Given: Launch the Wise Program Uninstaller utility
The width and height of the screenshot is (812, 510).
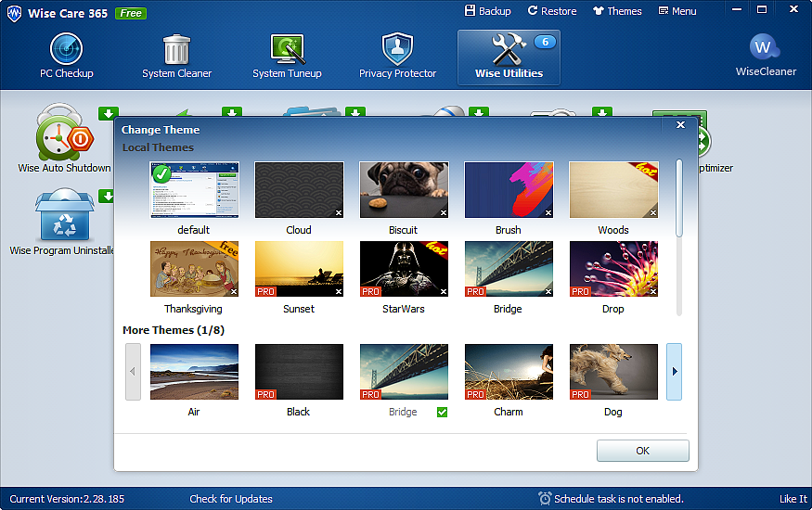Looking at the screenshot, I should point(62,223).
